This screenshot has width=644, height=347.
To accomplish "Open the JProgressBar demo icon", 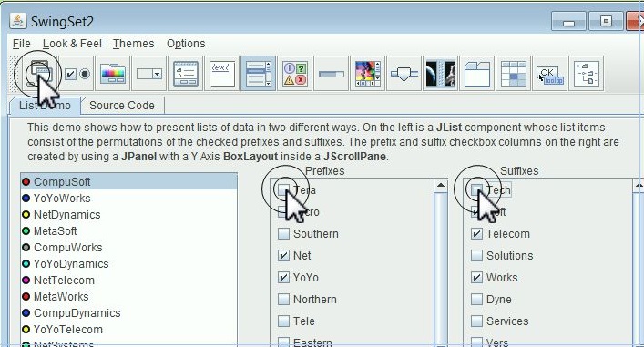I will point(331,74).
